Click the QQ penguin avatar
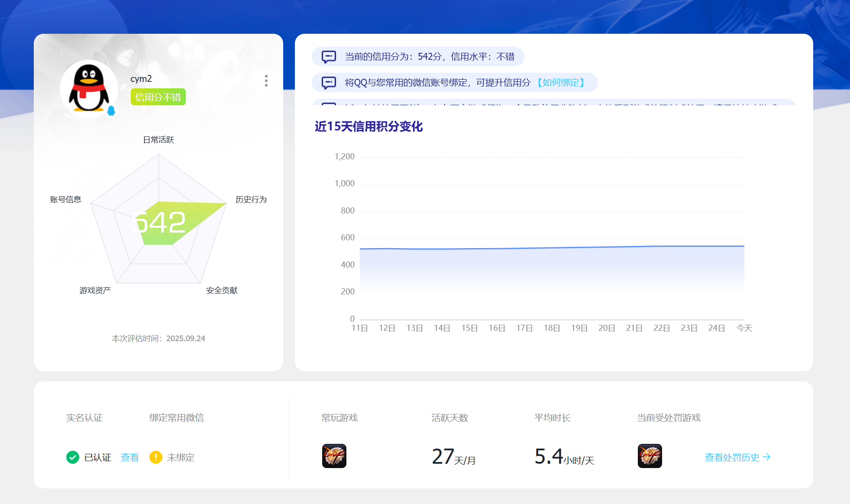 (89, 89)
